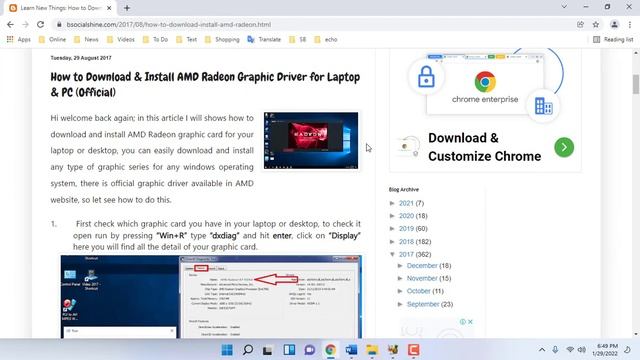Expand the November archive arrow
Image resolution: width=640 pixels, height=360 pixels.
pos(400,278)
